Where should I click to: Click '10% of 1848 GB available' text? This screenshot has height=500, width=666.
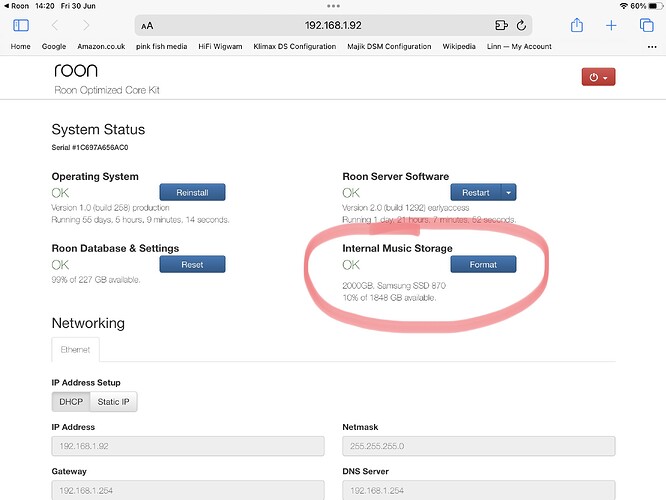(389, 298)
